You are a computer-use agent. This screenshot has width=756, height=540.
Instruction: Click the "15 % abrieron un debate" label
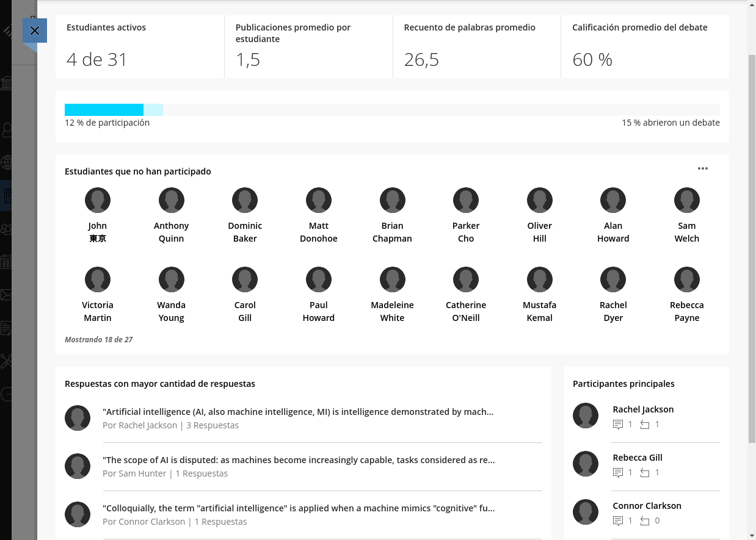click(x=671, y=123)
